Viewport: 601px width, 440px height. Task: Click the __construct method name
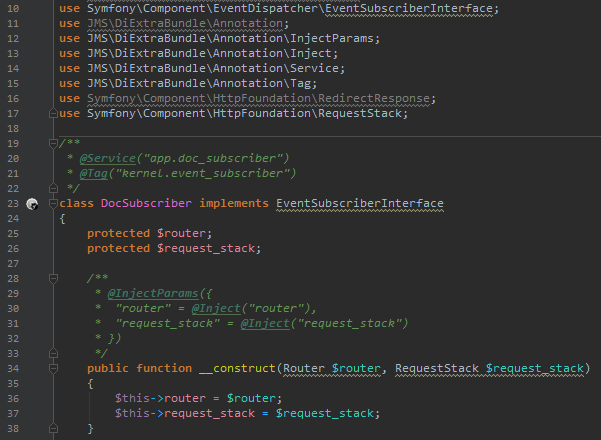point(237,368)
